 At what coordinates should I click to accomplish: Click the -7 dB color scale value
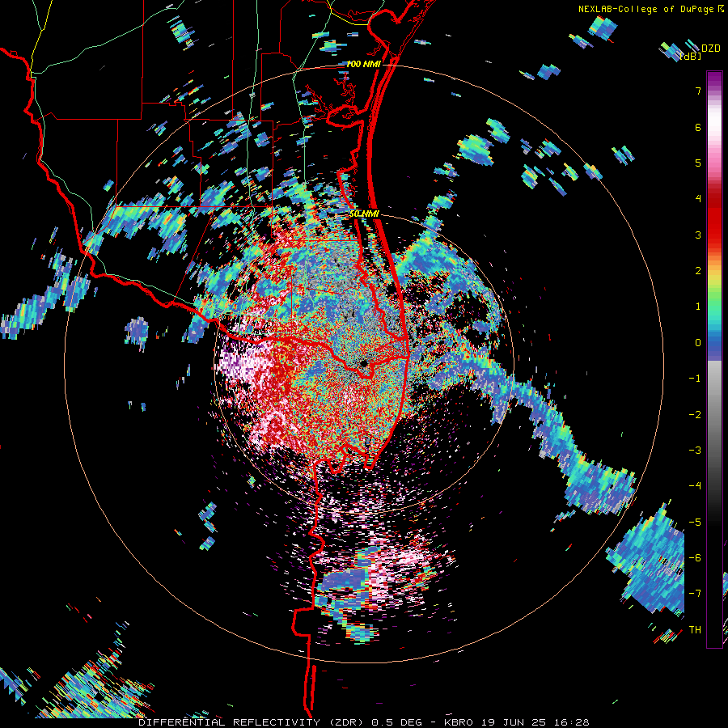click(x=695, y=594)
